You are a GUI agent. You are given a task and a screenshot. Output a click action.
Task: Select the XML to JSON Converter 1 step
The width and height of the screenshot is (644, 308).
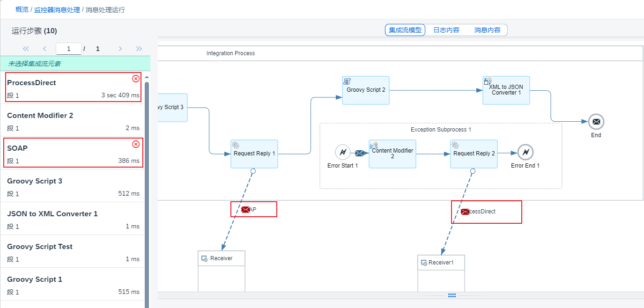pyautogui.click(x=506, y=90)
